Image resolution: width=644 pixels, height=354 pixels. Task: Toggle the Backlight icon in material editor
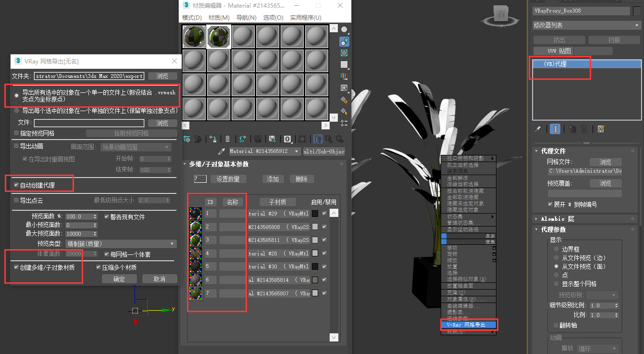pos(344,41)
